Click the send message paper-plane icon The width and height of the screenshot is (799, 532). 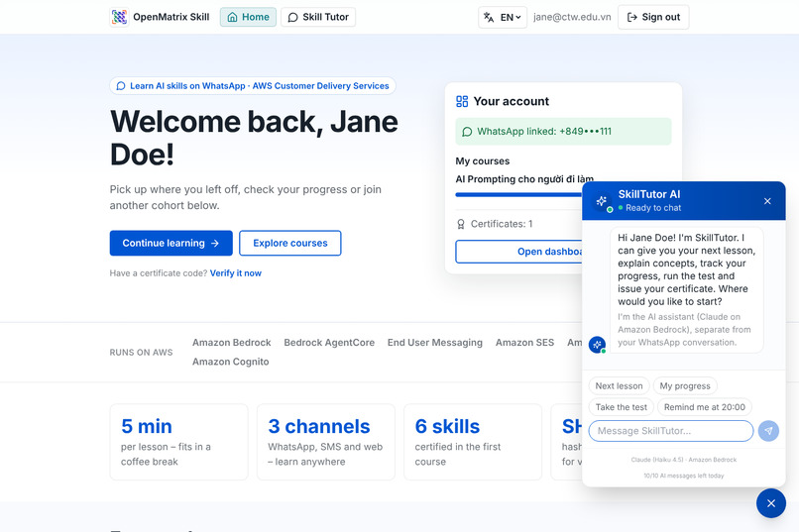coord(768,431)
